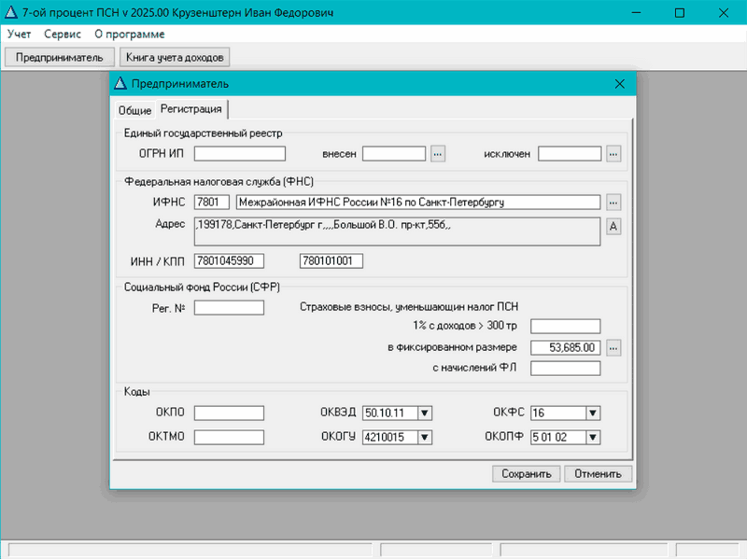Viewport: 747px width, 560px height.
Task: Open the ИФНС lookup ellipsis button
Action: click(613, 202)
